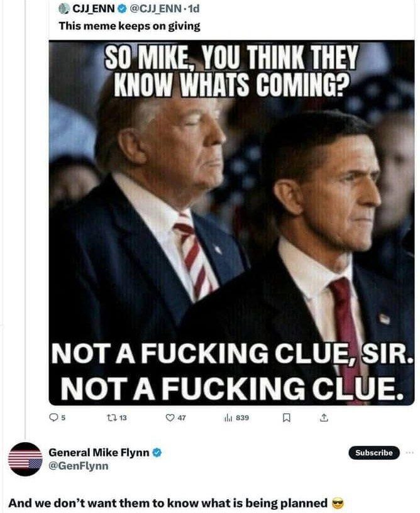Image resolution: width=420 pixels, height=513 pixels.
Task: Click the sunglasses emoji in Flynn's post
Action: tap(339, 503)
